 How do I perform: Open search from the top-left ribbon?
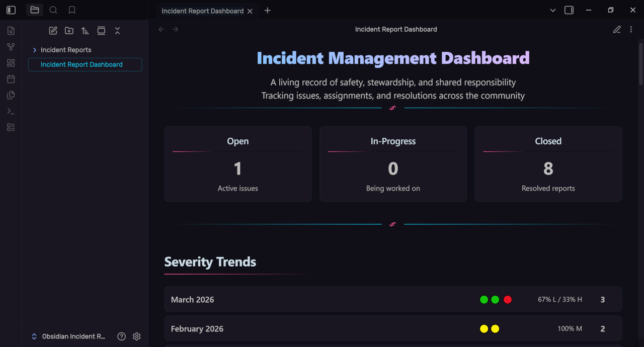click(x=53, y=10)
